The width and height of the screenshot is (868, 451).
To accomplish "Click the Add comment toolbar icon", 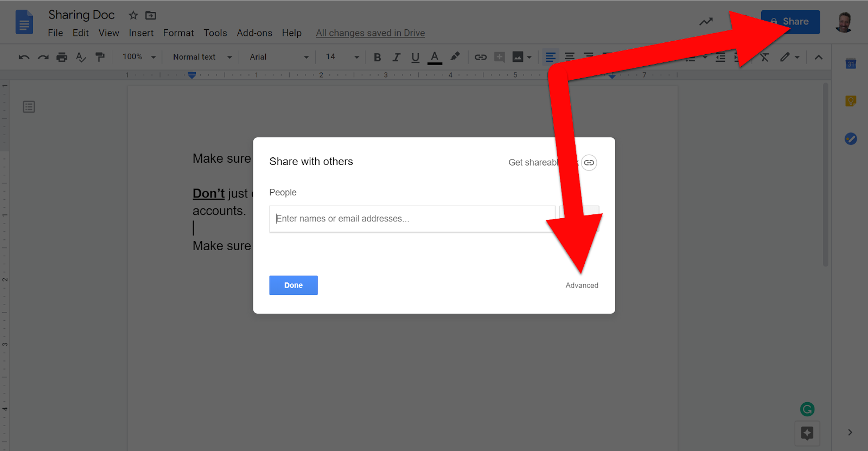I will tap(500, 57).
